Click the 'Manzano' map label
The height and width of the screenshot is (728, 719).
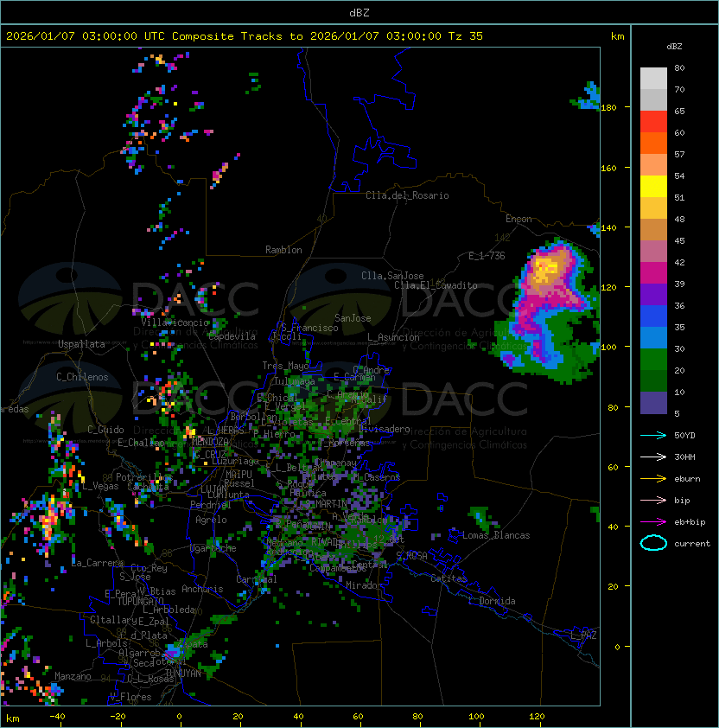pyautogui.click(x=73, y=676)
